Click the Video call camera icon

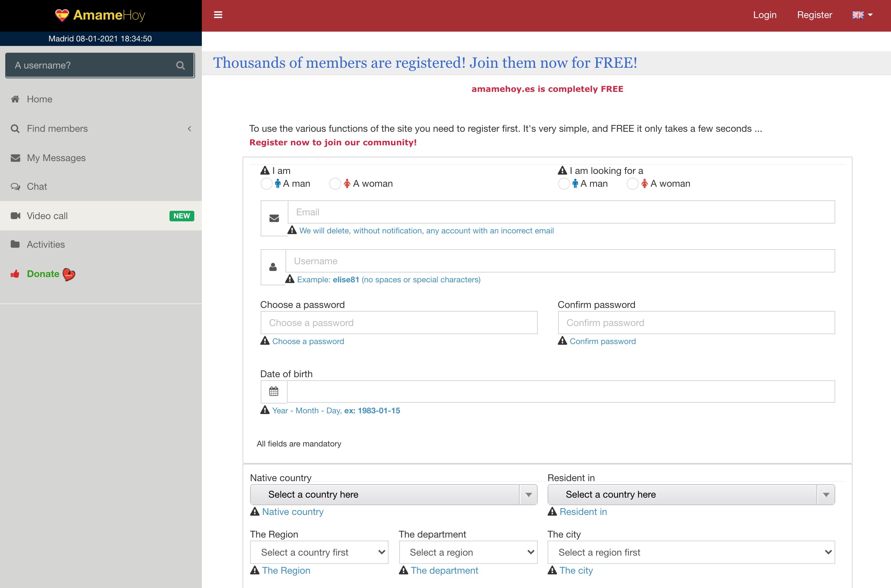[x=15, y=216]
